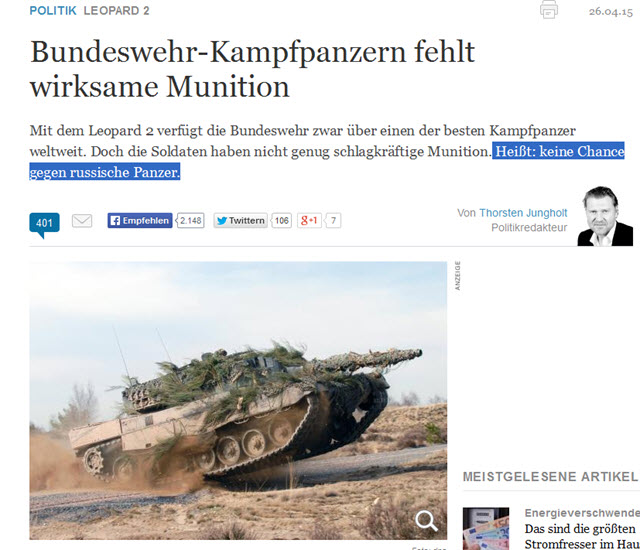The image size is (640, 550).
Task: Open the article 'Das sind die größten Stromfresser'
Action: (582, 537)
